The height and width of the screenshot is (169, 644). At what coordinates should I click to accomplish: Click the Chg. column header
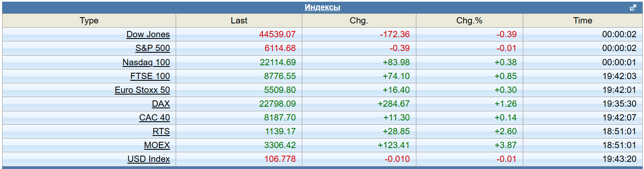coord(358,20)
